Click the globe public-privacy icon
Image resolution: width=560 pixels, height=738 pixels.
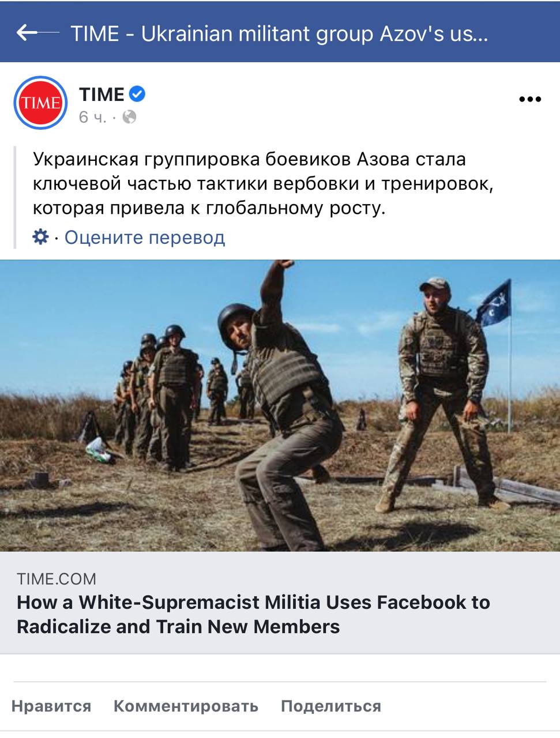(130, 117)
